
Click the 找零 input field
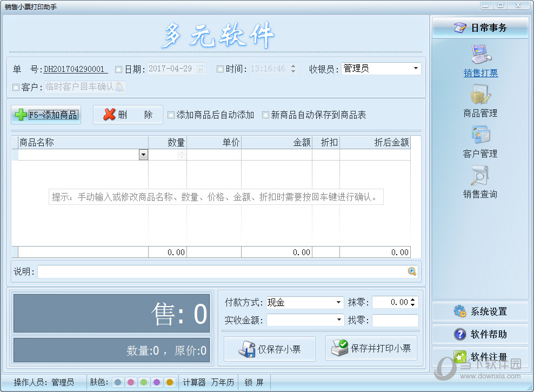click(x=395, y=320)
